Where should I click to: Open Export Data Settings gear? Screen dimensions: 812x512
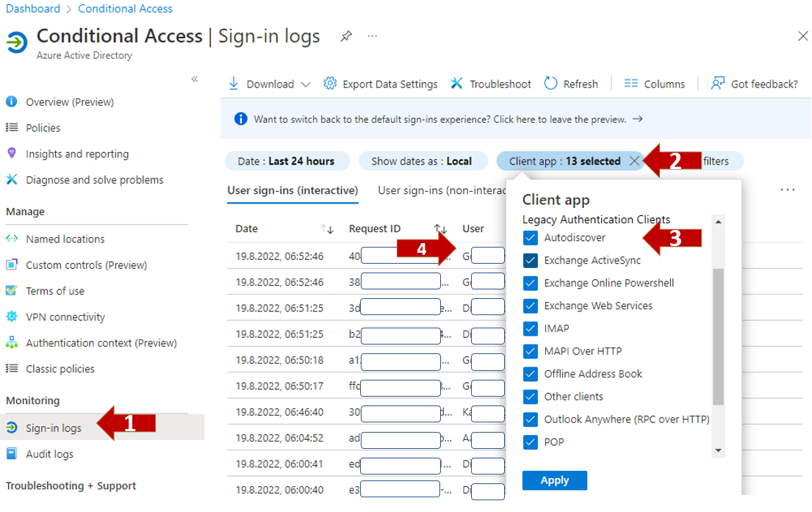click(x=330, y=83)
